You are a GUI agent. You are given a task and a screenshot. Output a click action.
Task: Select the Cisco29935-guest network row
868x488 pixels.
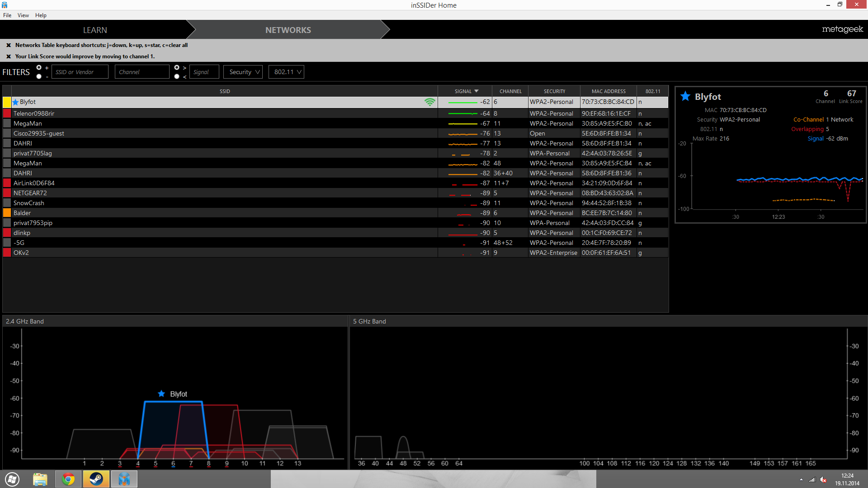click(335, 133)
